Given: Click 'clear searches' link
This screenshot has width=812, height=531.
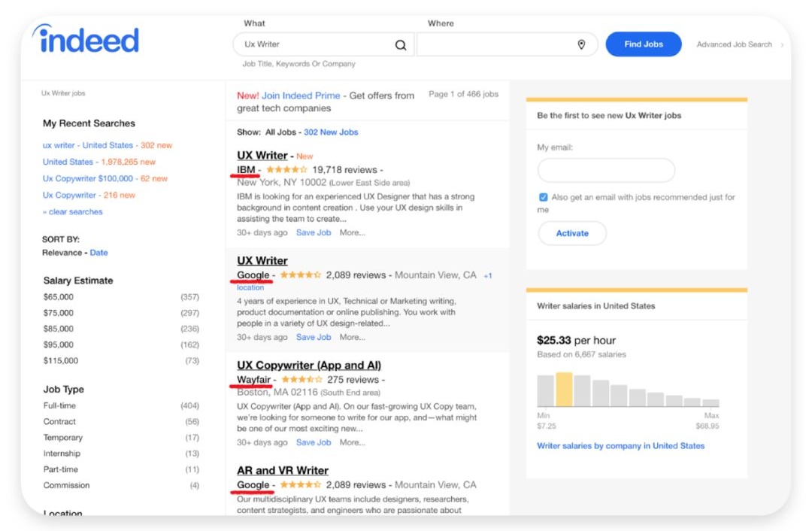Looking at the screenshot, I should pos(72,212).
